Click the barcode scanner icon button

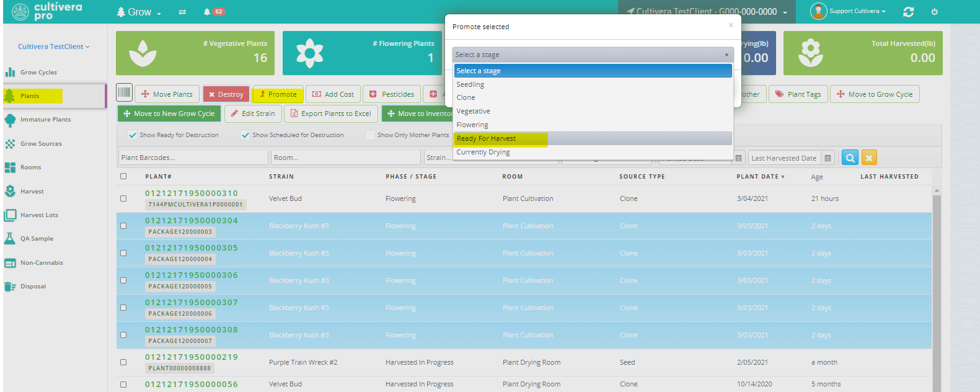[124, 93]
